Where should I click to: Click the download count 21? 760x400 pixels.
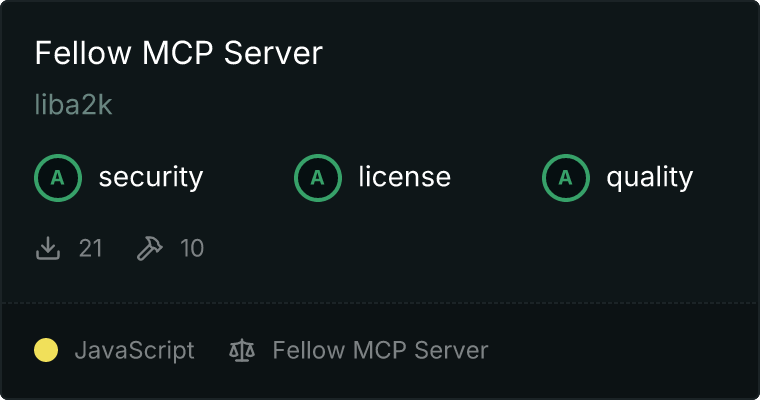[91, 248]
